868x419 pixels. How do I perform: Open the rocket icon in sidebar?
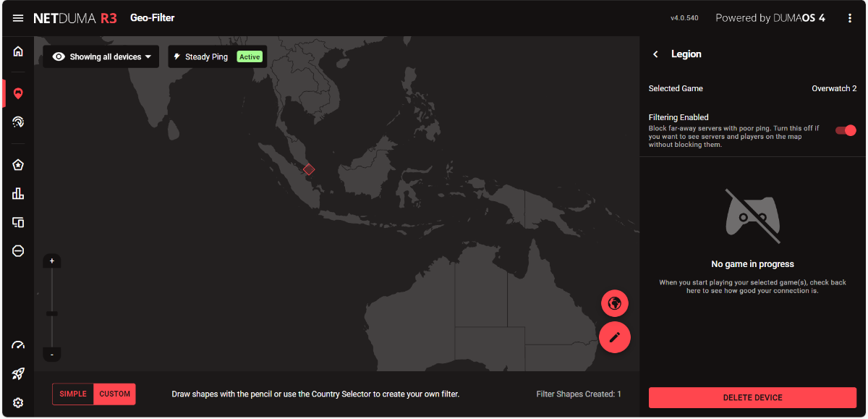tap(18, 373)
